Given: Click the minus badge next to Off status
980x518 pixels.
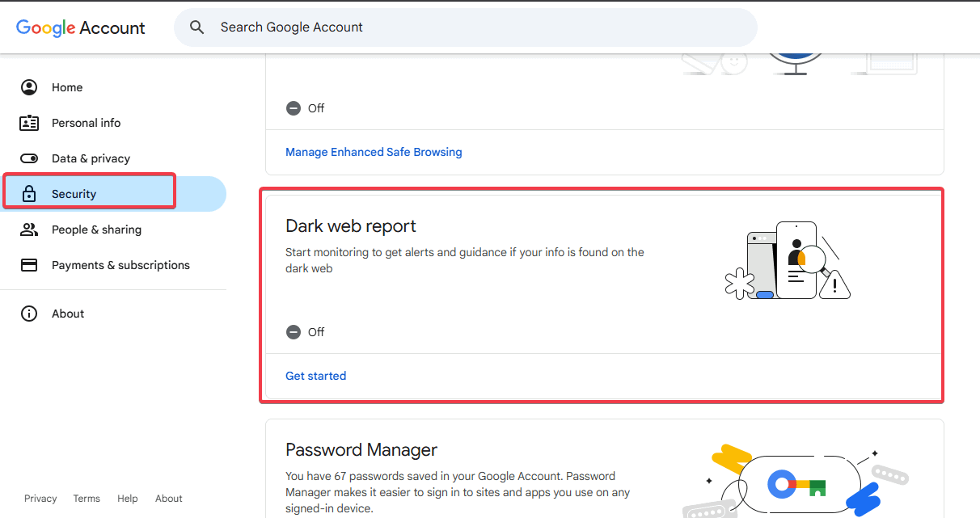Looking at the screenshot, I should pos(293,332).
